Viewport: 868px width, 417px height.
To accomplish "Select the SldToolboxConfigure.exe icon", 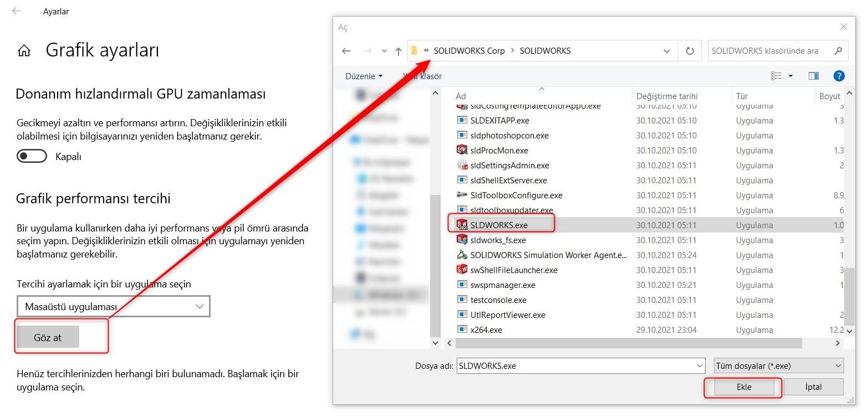I will 462,195.
